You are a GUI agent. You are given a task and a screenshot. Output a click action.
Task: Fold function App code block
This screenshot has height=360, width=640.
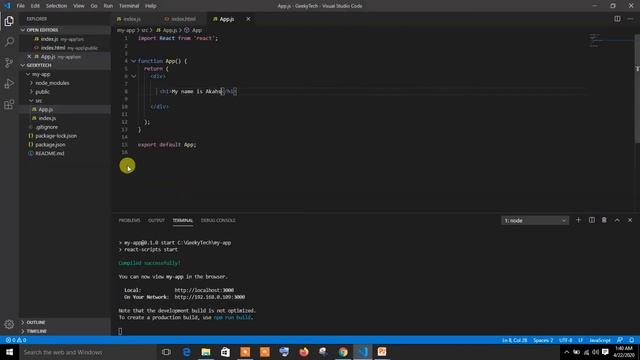pyautogui.click(x=133, y=61)
